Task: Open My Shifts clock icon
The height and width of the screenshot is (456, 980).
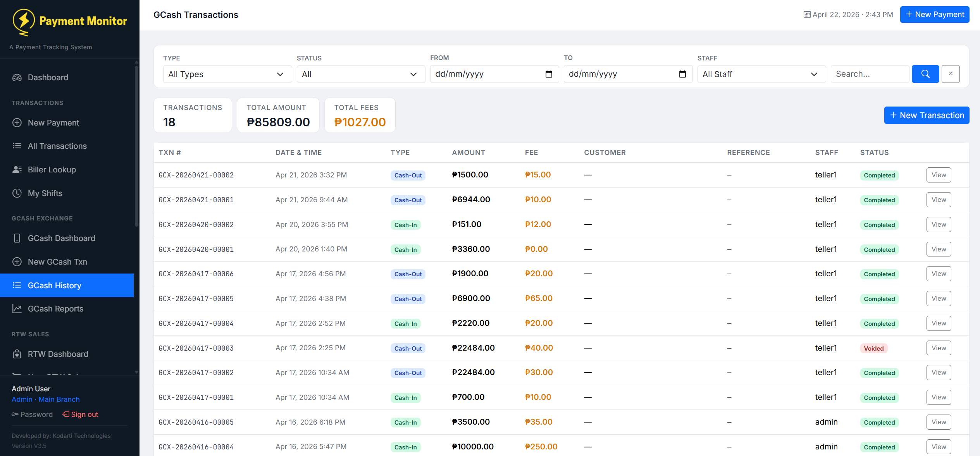Action: 17,193
